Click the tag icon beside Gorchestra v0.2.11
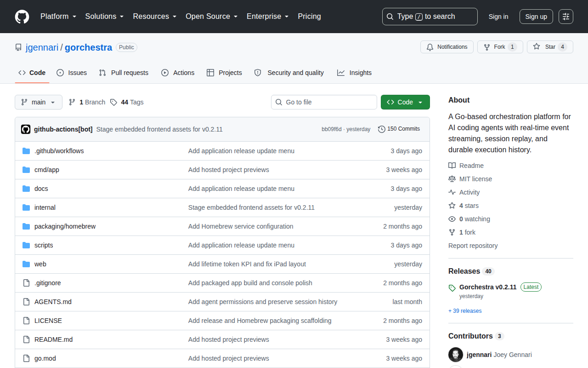This screenshot has height=368, width=588. pyautogui.click(x=452, y=288)
